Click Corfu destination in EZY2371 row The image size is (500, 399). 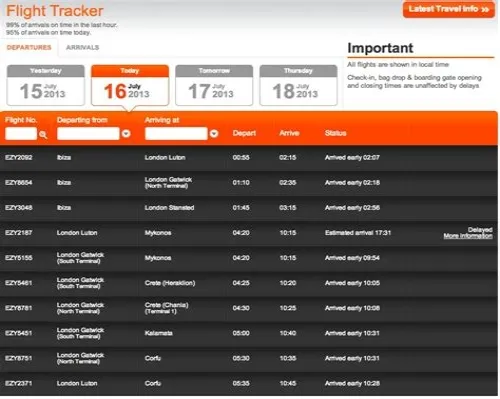pos(153,383)
